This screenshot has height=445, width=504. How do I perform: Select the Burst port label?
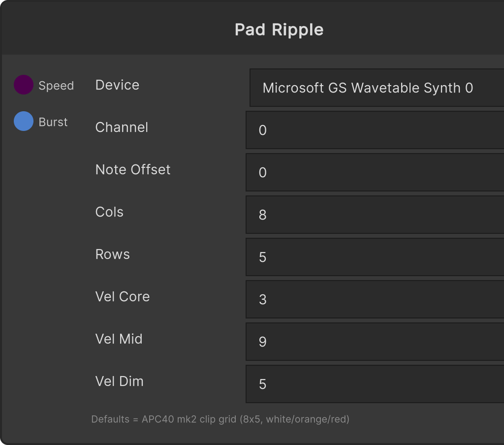pyautogui.click(x=53, y=122)
